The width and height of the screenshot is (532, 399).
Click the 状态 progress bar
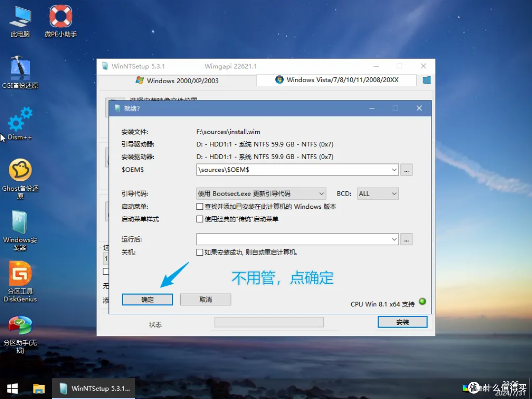268,322
